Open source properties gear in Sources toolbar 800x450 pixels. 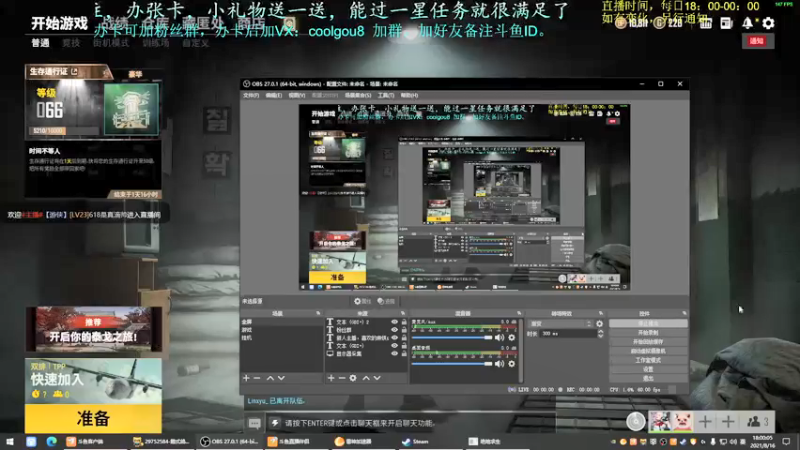click(x=353, y=378)
